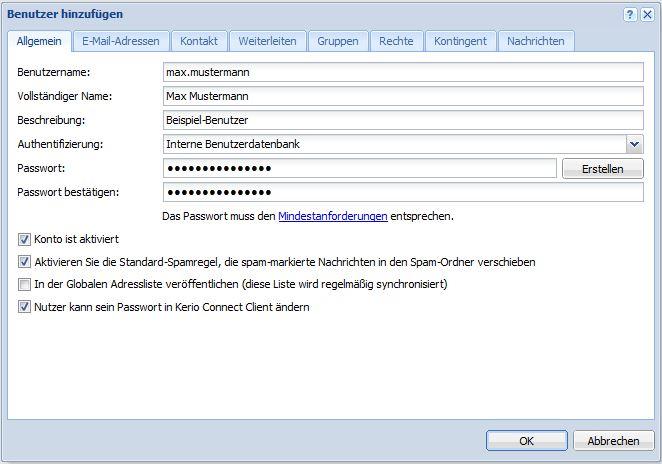Disable the Standard-Spamregel checkbox
The height and width of the screenshot is (464, 662).
click(x=24, y=262)
